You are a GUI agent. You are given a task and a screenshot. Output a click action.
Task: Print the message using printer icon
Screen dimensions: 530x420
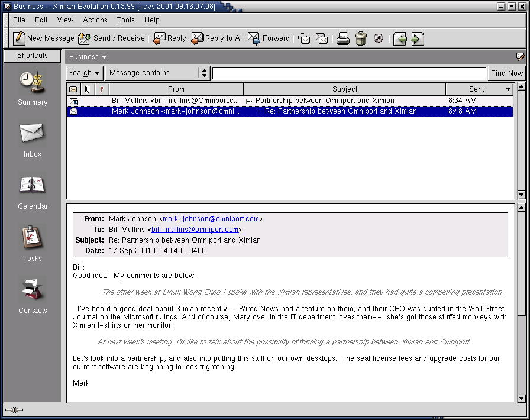point(342,38)
